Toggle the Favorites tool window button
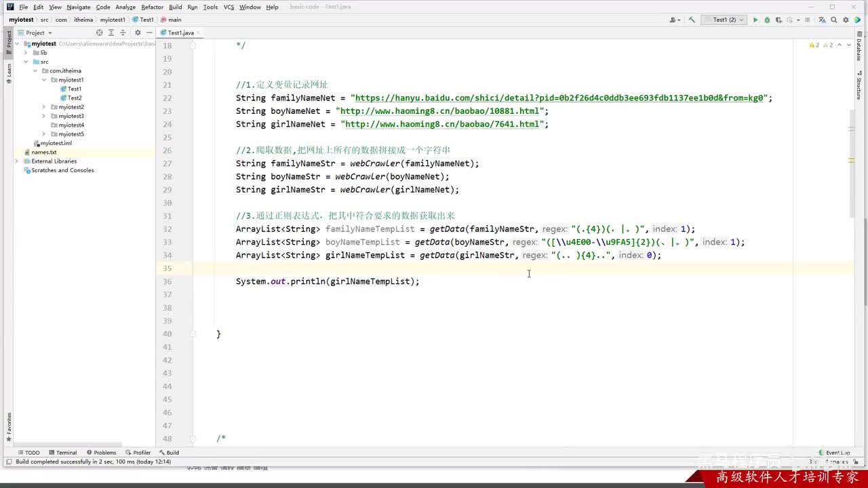868x488 pixels. 9,426
